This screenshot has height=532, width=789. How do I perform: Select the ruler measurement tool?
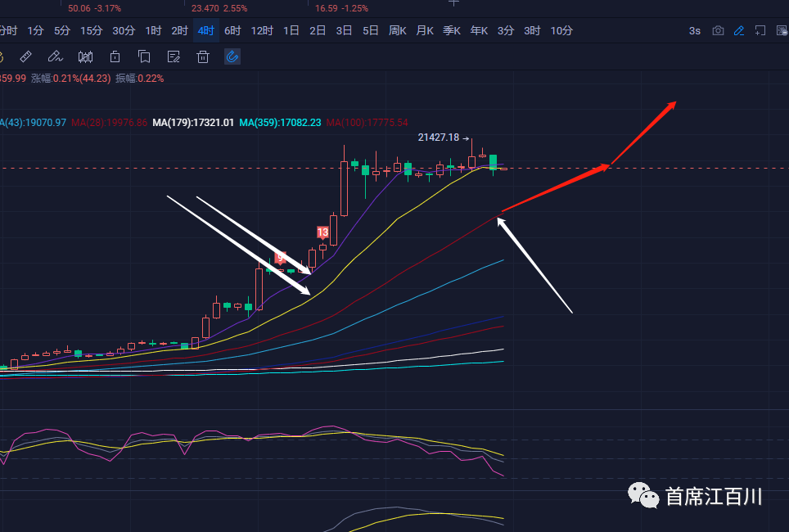click(x=25, y=56)
